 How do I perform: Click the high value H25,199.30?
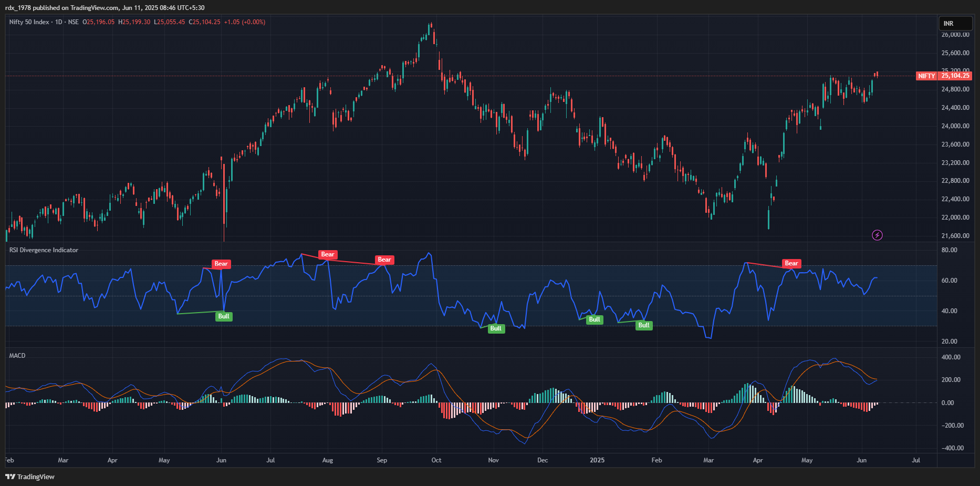134,22
